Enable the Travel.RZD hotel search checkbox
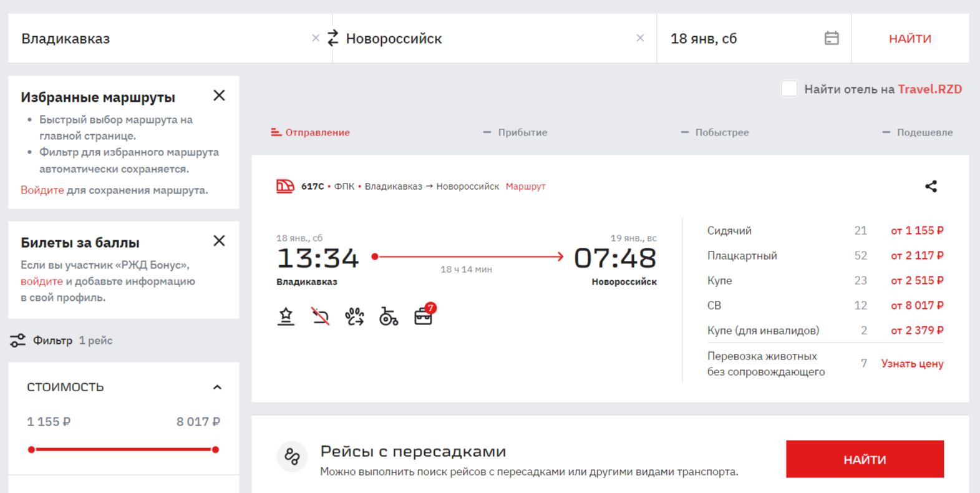980x493 pixels. 789,89
